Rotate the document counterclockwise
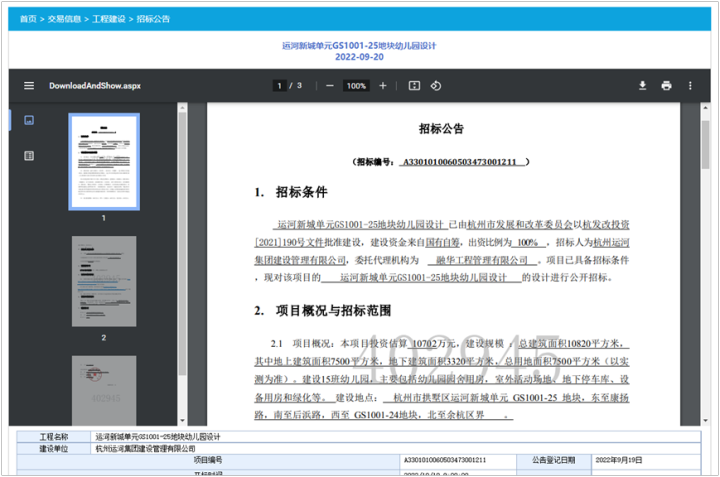The width and height of the screenshot is (720, 477). click(436, 86)
